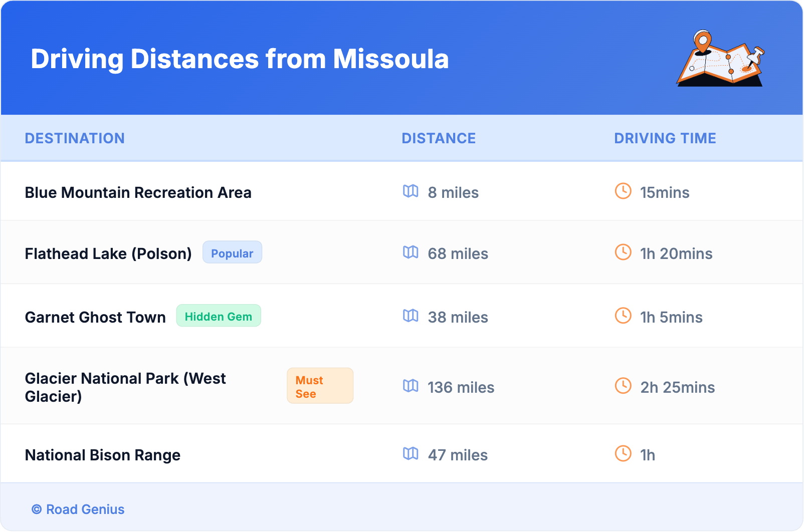Click map icon beside 136 miles
Image resolution: width=804 pixels, height=532 pixels.
pos(411,386)
